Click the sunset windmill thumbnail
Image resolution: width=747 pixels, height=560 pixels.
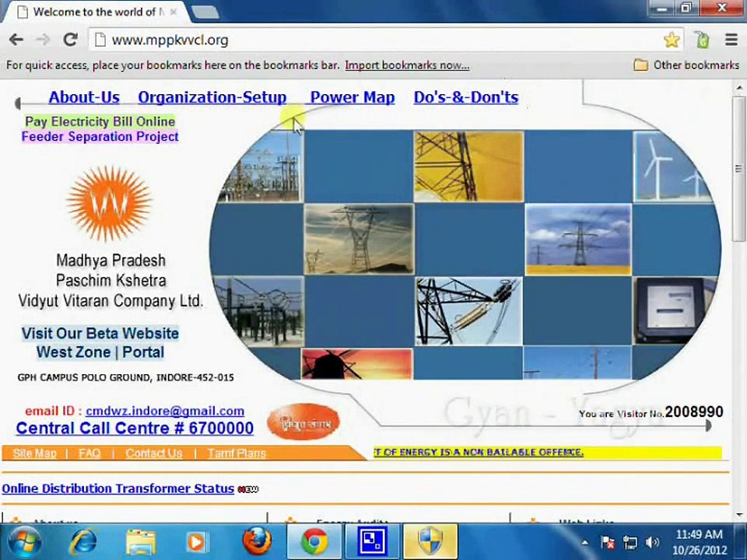357,364
